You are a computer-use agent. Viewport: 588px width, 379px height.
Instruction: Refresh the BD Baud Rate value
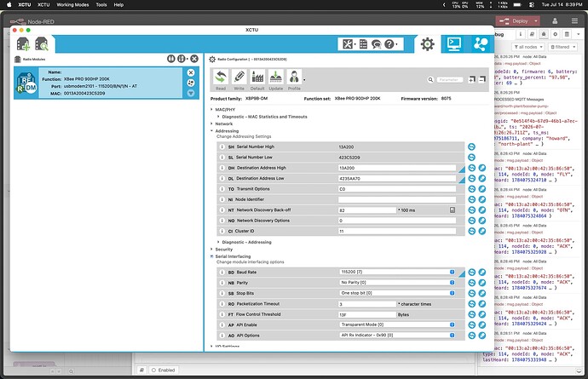471,272
